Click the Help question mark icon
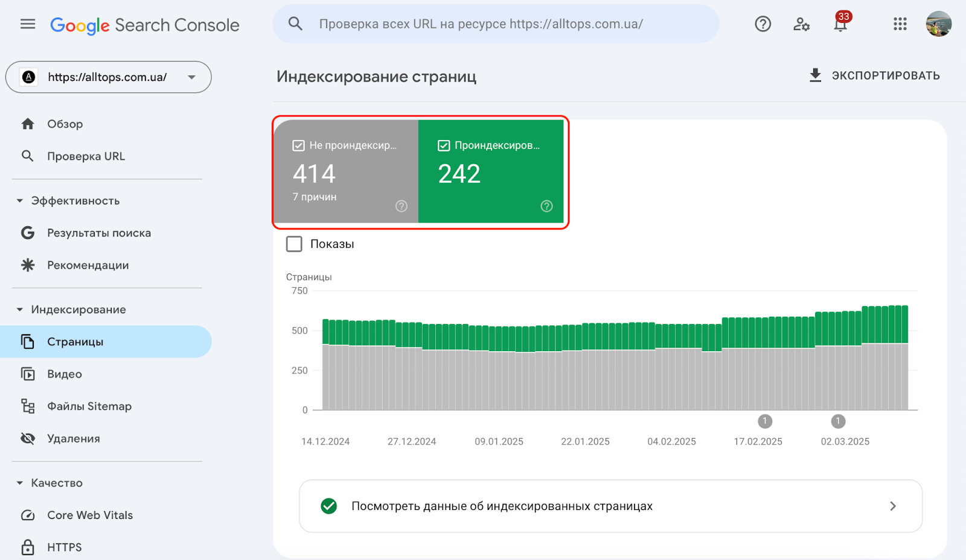966x560 pixels. (x=763, y=24)
